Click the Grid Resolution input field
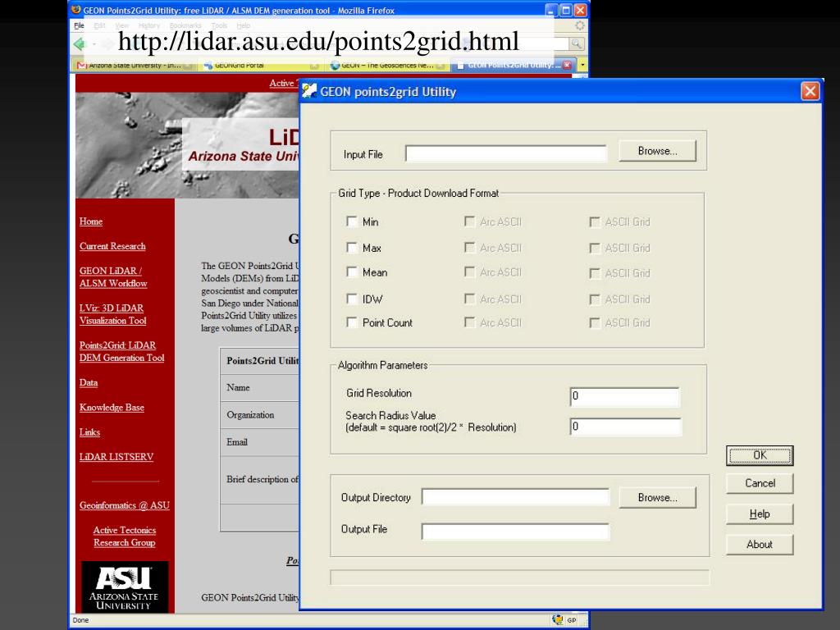The height and width of the screenshot is (630, 840). tap(624, 396)
